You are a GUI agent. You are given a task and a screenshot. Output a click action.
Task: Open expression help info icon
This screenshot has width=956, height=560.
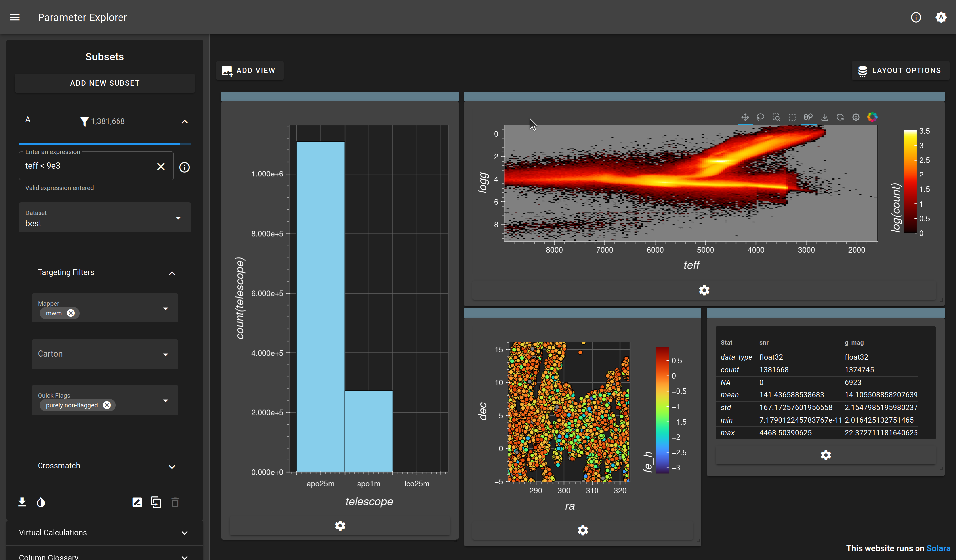[x=184, y=167]
